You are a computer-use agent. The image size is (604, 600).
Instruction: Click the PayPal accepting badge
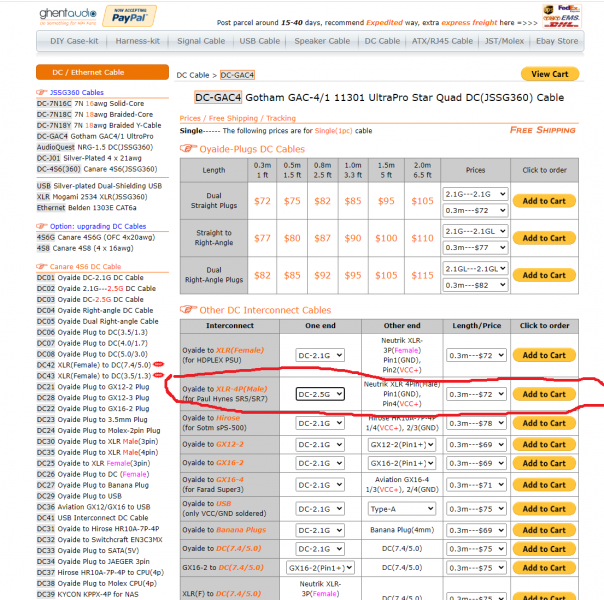(x=129, y=16)
